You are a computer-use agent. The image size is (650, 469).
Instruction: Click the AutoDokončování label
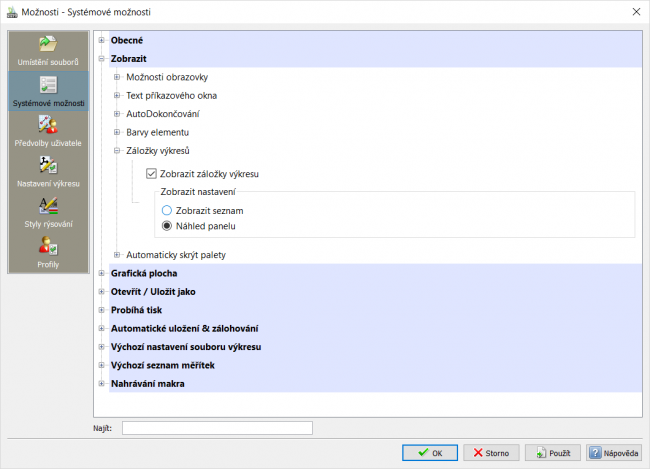click(163, 114)
